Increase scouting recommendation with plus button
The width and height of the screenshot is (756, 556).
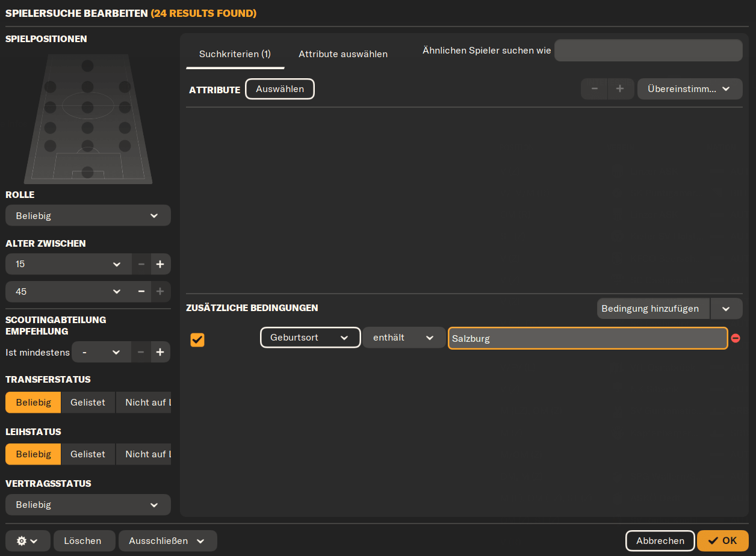click(x=160, y=352)
